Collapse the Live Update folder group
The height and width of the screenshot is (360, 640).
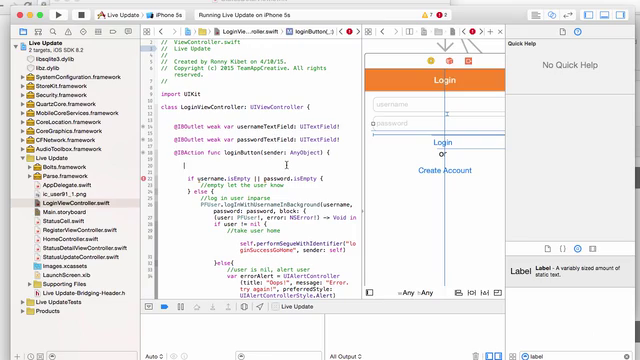point(23,158)
